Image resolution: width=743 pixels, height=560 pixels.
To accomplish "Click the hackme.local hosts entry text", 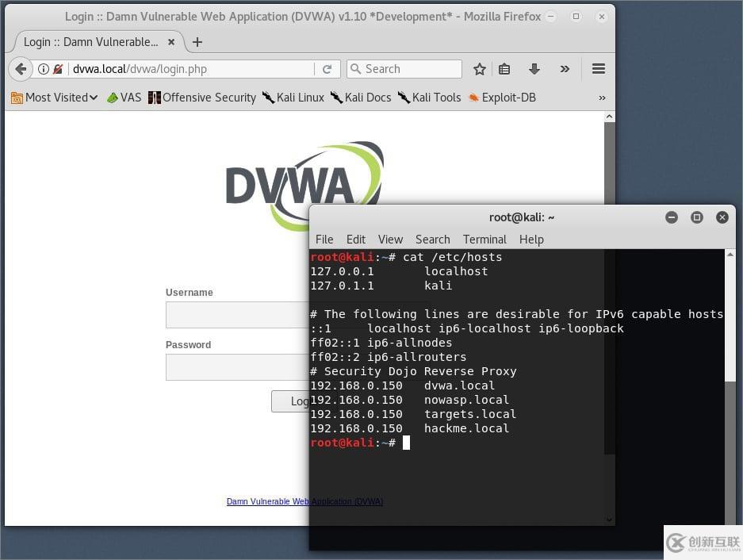I will pos(467,428).
